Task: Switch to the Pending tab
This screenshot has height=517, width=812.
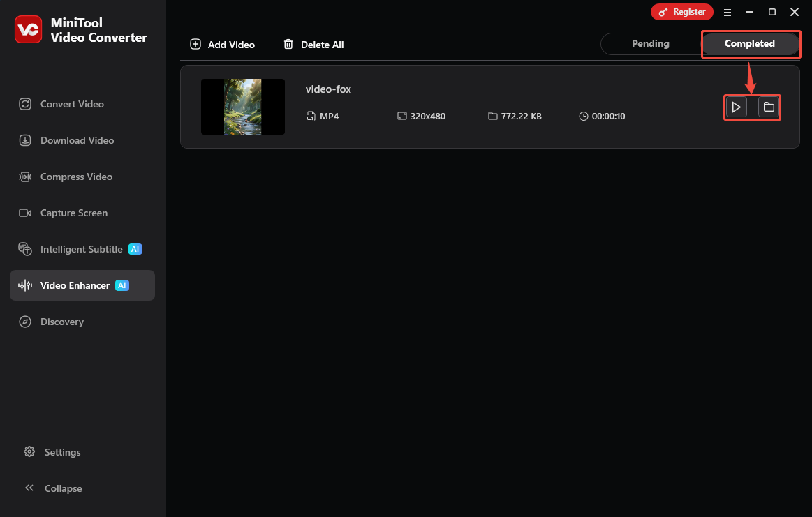Action: 651,43
